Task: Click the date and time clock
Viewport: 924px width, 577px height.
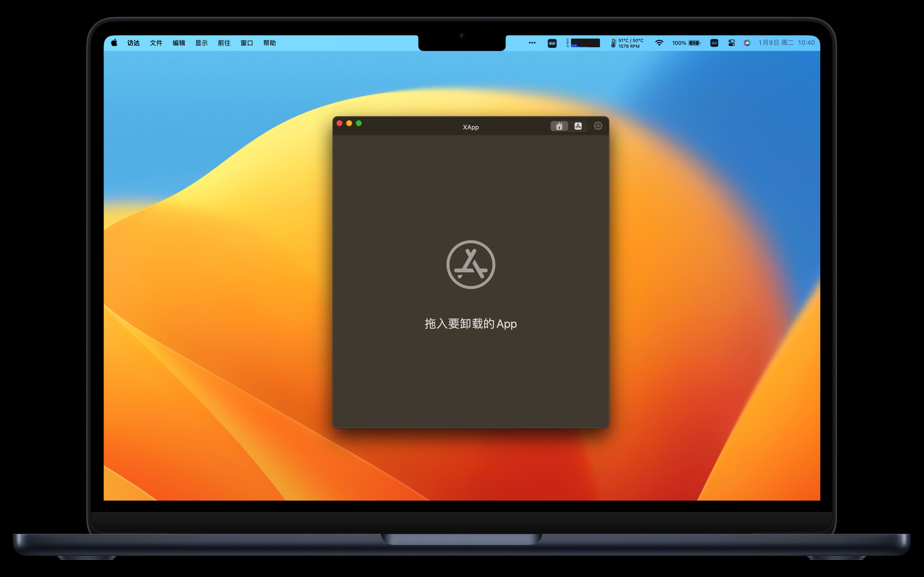Action: click(x=786, y=43)
